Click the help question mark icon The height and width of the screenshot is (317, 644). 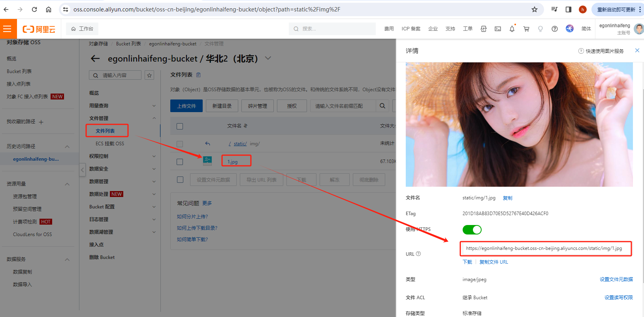(x=555, y=29)
